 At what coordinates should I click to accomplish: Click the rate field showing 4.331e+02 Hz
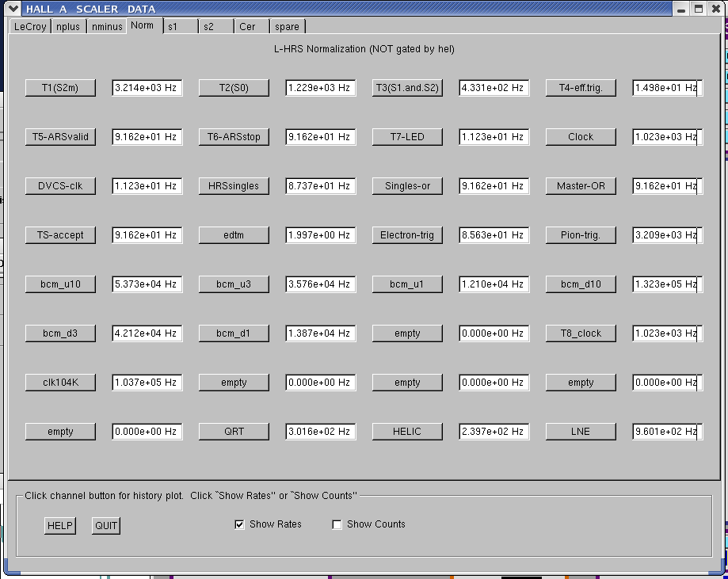[x=494, y=88]
